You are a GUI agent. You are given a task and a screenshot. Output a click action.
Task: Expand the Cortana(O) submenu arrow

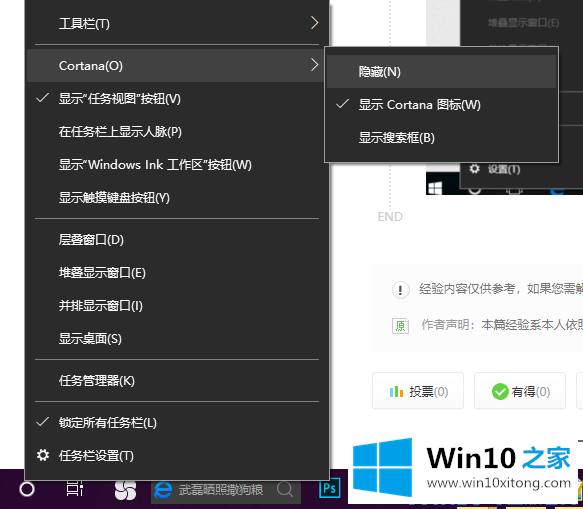tap(315, 65)
